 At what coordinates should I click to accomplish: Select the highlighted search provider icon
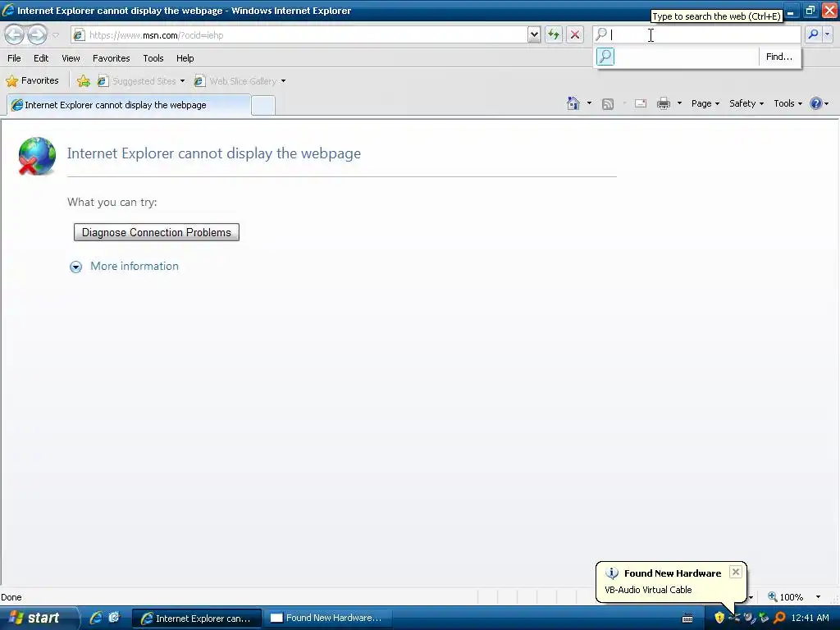[x=605, y=57]
